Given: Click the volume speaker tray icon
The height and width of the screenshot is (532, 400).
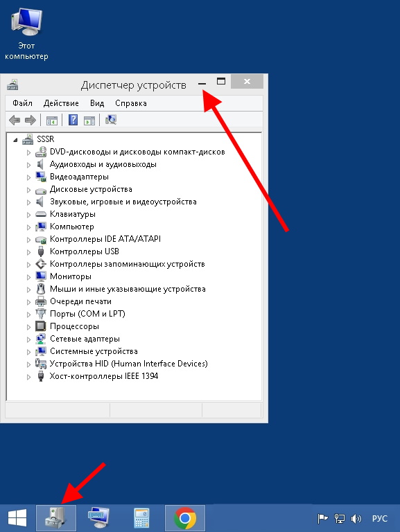Looking at the screenshot, I should coord(356,518).
